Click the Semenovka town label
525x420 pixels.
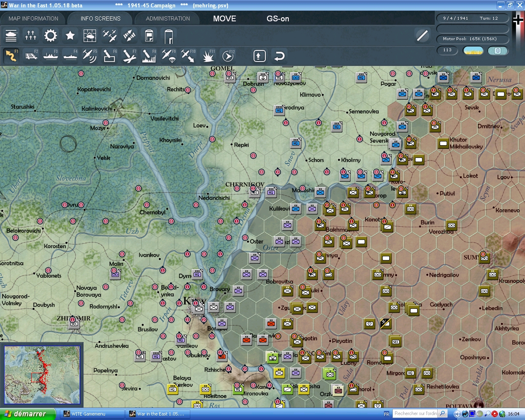coord(364,112)
